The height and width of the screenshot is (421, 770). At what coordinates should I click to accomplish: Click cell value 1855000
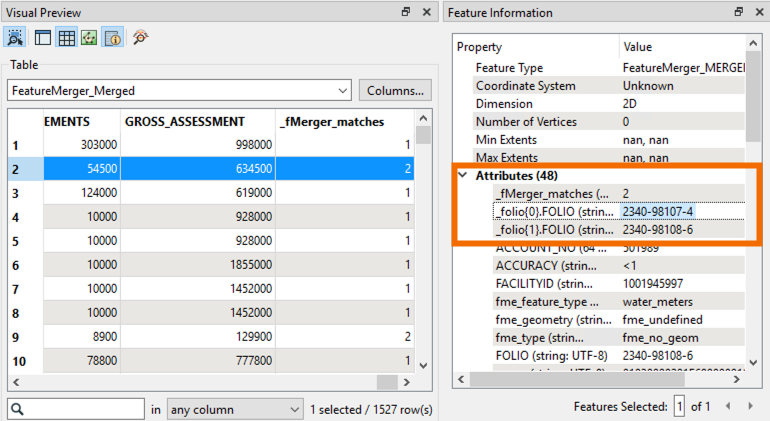pyautogui.click(x=250, y=265)
